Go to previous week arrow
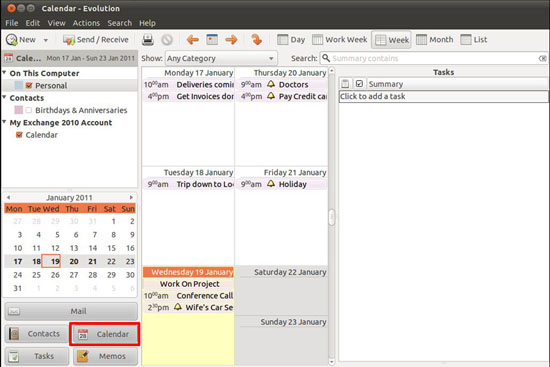The height and width of the screenshot is (367, 550). (x=193, y=40)
